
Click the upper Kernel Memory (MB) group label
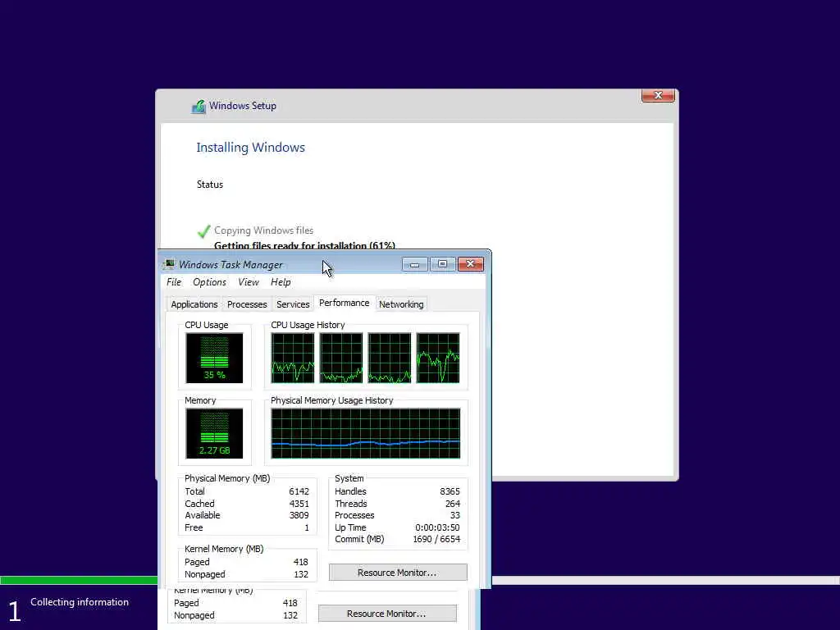224,549
